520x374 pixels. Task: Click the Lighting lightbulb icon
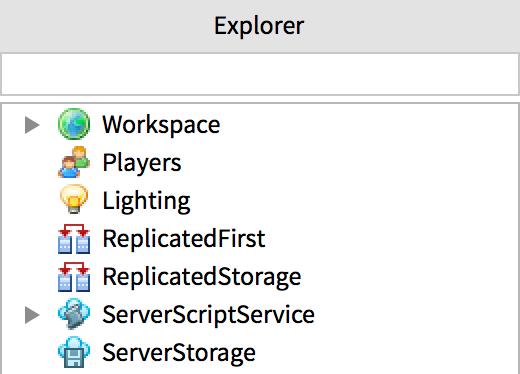pos(74,199)
